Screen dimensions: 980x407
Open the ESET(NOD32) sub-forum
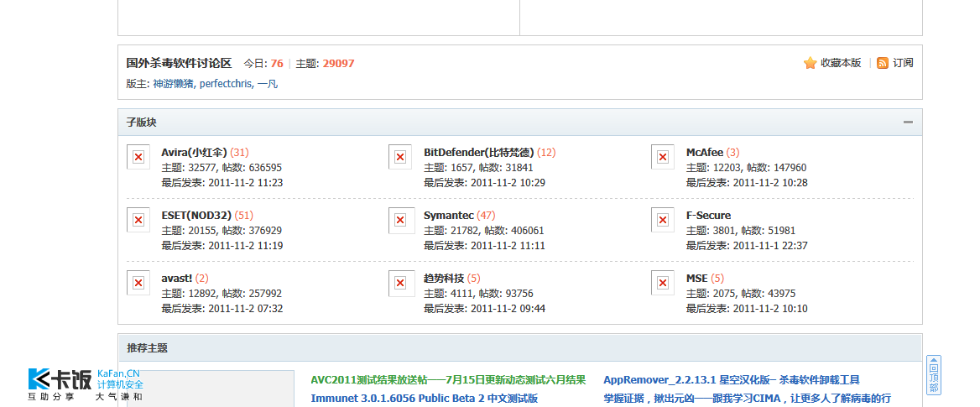coord(197,215)
